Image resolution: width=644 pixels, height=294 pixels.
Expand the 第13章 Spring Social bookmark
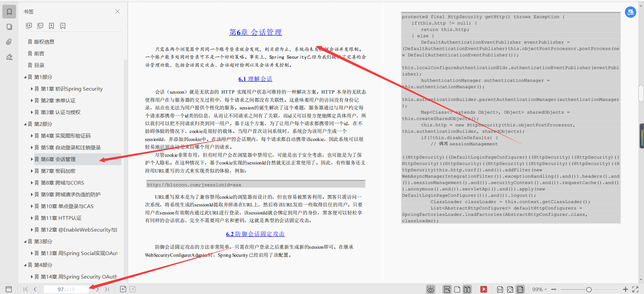pyautogui.click(x=32, y=253)
